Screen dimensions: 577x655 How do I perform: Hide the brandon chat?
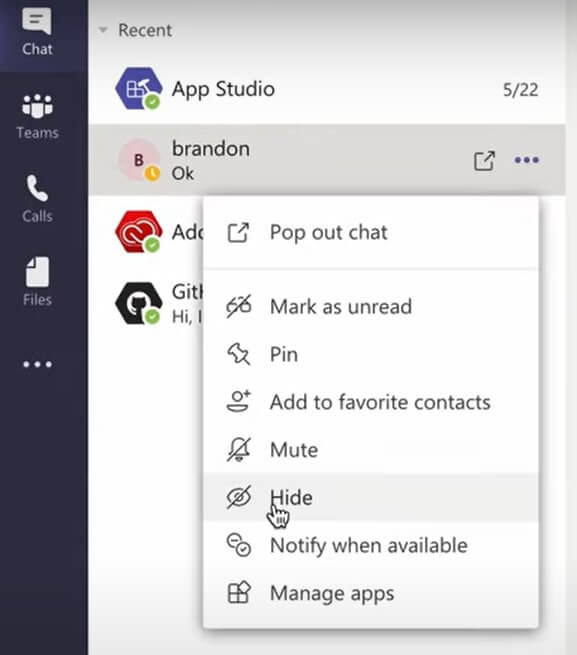(371, 497)
